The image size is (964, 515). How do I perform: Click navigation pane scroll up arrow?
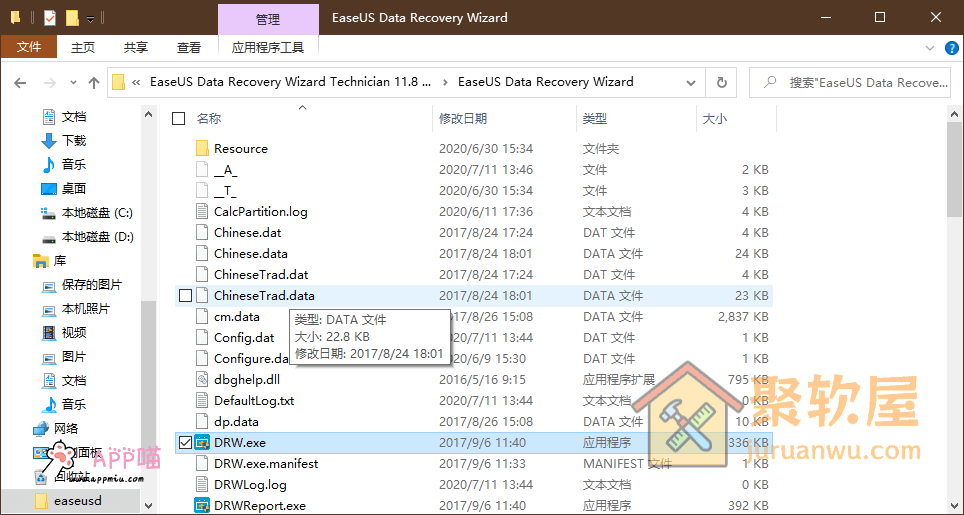point(148,115)
